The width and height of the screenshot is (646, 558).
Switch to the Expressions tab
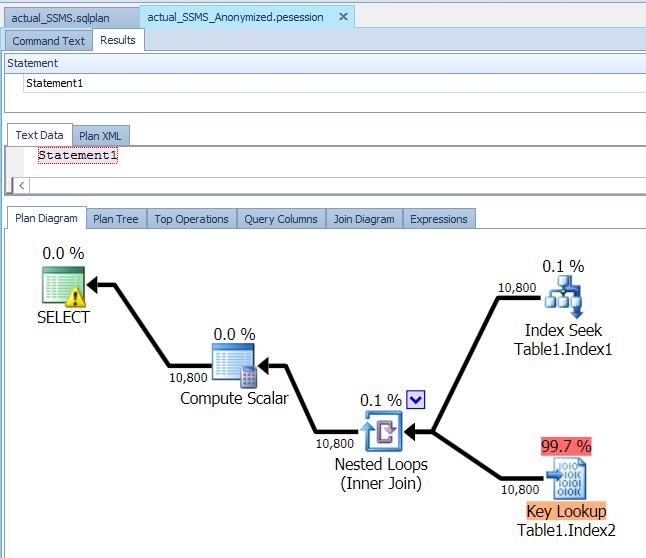click(438, 219)
